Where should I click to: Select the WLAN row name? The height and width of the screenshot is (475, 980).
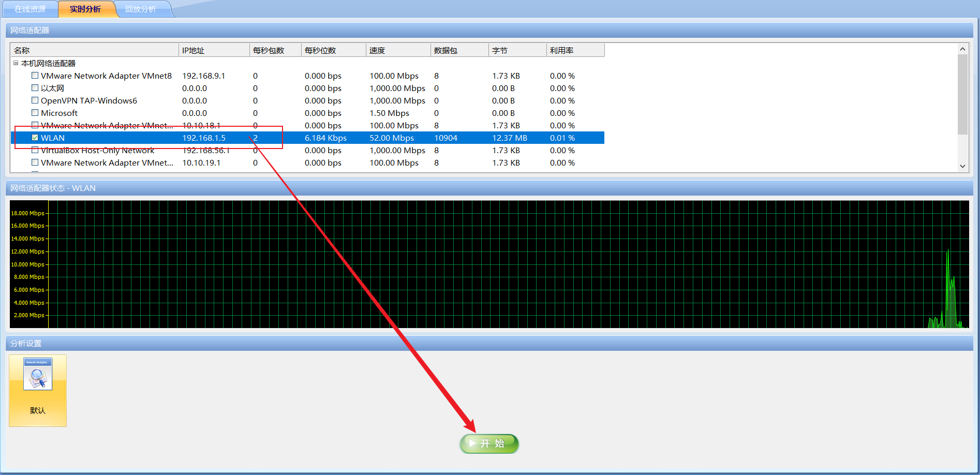coord(53,138)
